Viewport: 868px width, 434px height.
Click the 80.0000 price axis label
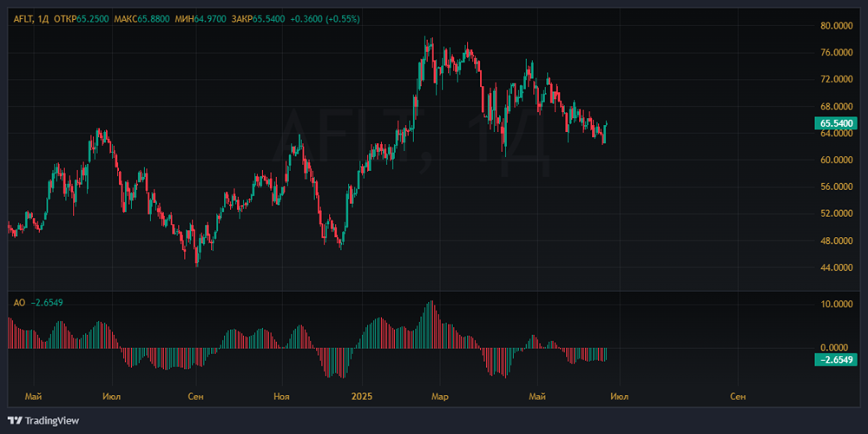pyautogui.click(x=837, y=26)
